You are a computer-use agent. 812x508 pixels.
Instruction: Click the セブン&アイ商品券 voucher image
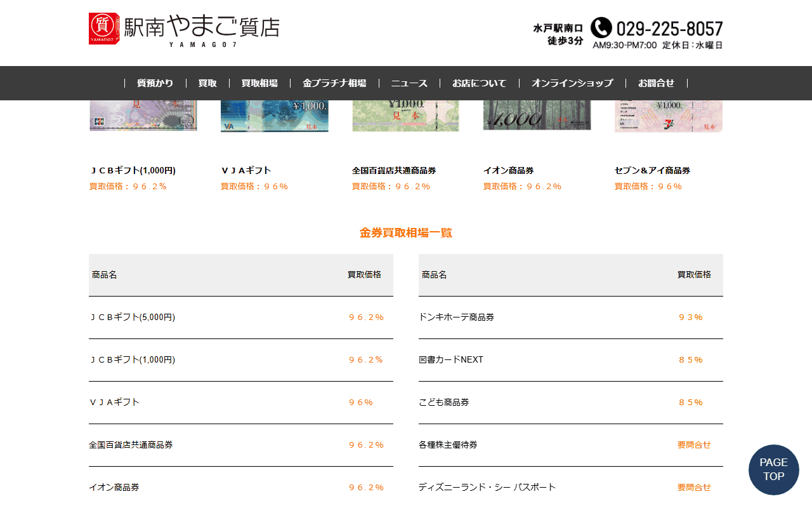669,116
